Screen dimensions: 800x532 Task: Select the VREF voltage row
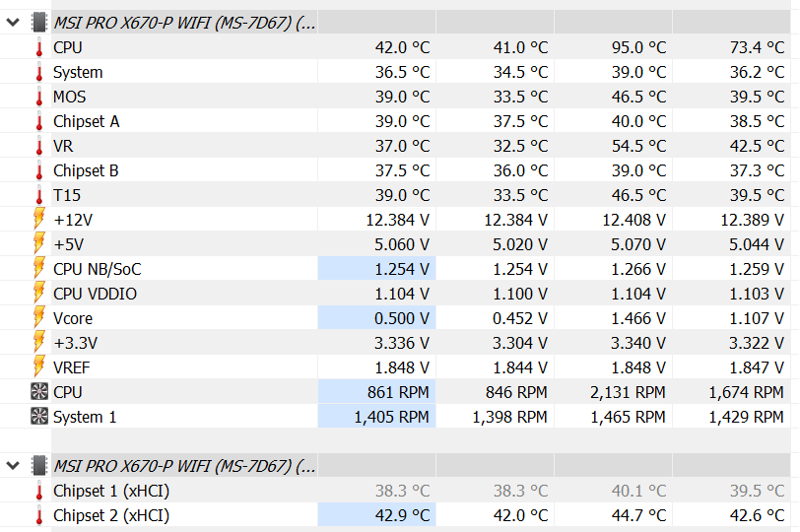coord(71,367)
